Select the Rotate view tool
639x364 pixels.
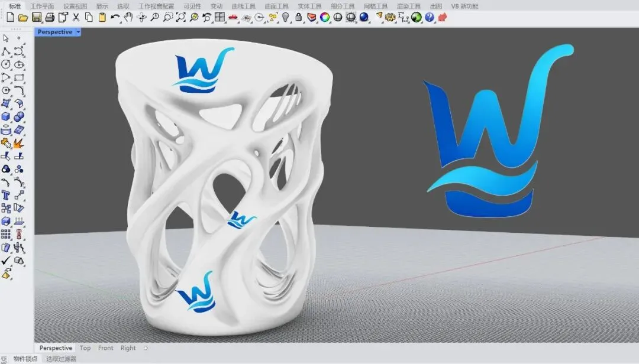click(x=141, y=17)
